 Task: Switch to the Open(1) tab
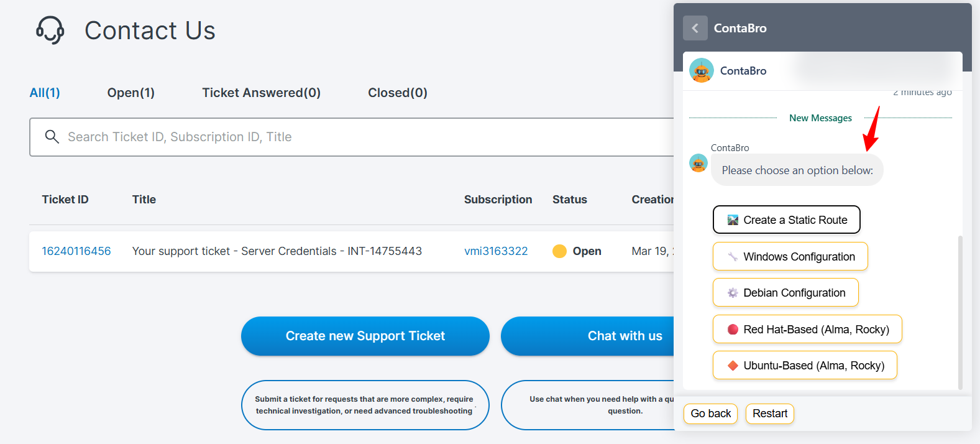point(131,93)
